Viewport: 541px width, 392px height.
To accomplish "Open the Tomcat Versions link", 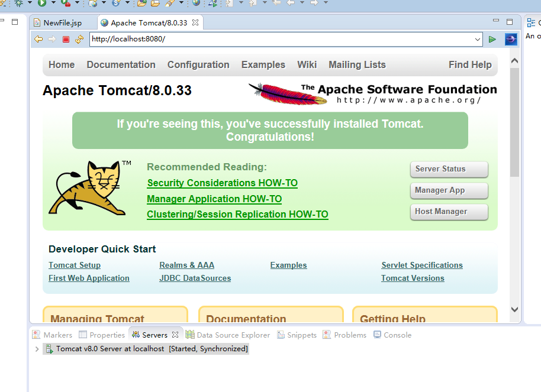I will click(x=413, y=278).
